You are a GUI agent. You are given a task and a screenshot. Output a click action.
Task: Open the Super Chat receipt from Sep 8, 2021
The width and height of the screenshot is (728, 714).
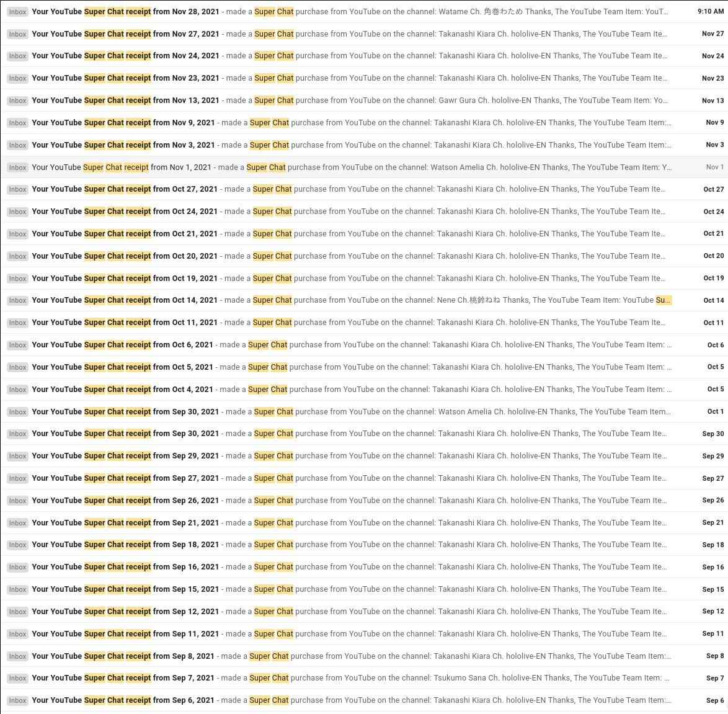(364, 656)
